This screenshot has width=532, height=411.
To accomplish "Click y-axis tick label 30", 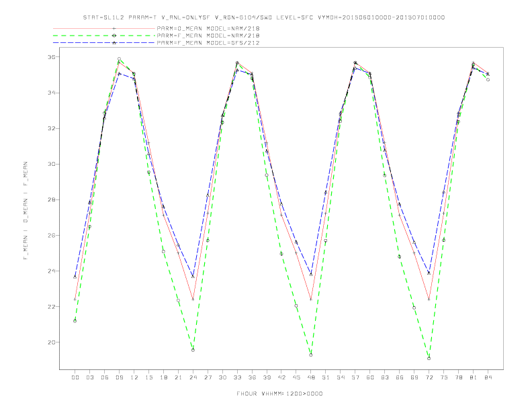I will click(x=52, y=164).
